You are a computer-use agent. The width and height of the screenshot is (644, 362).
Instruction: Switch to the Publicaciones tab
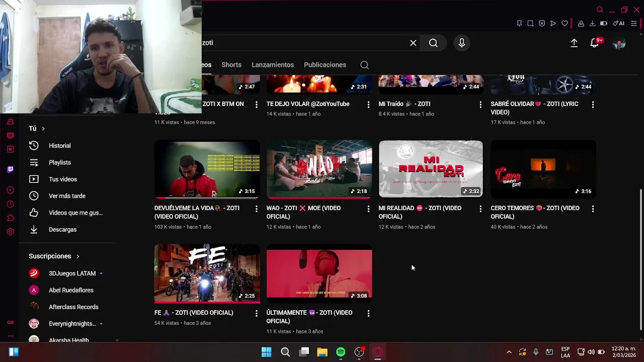pyautogui.click(x=325, y=65)
